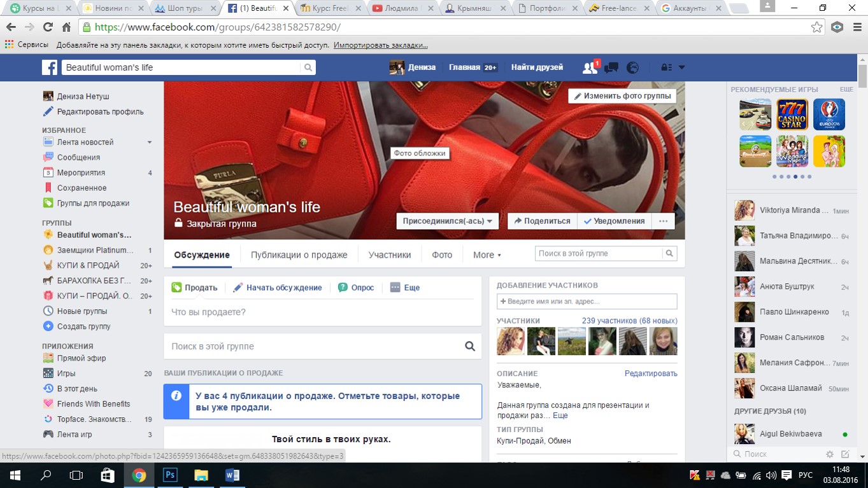Click the Chrome reload page icon
The image size is (868, 488).
(x=48, y=27)
